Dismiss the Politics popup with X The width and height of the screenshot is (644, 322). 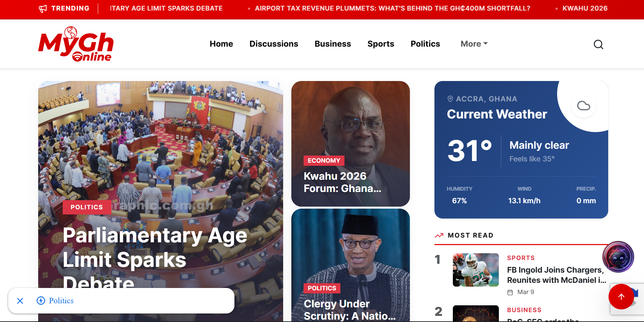tap(20, 301)
